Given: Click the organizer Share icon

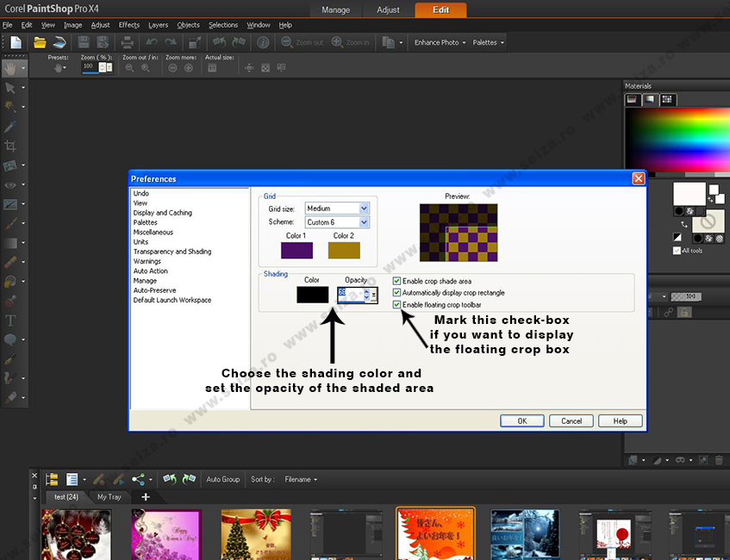Looking at the screenshot, I should [x=138, y=479].
